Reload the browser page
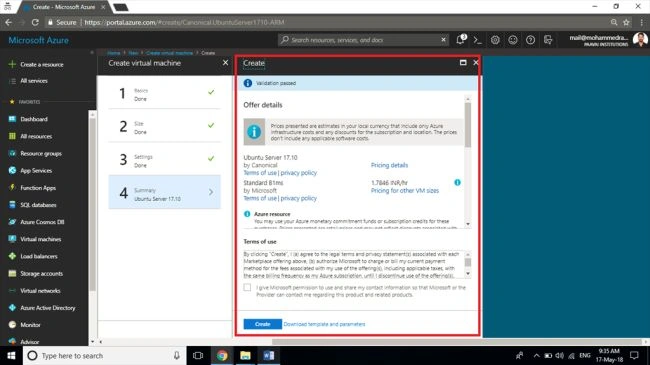Screen dimensions: 650x365 click(x=35, y=22)
